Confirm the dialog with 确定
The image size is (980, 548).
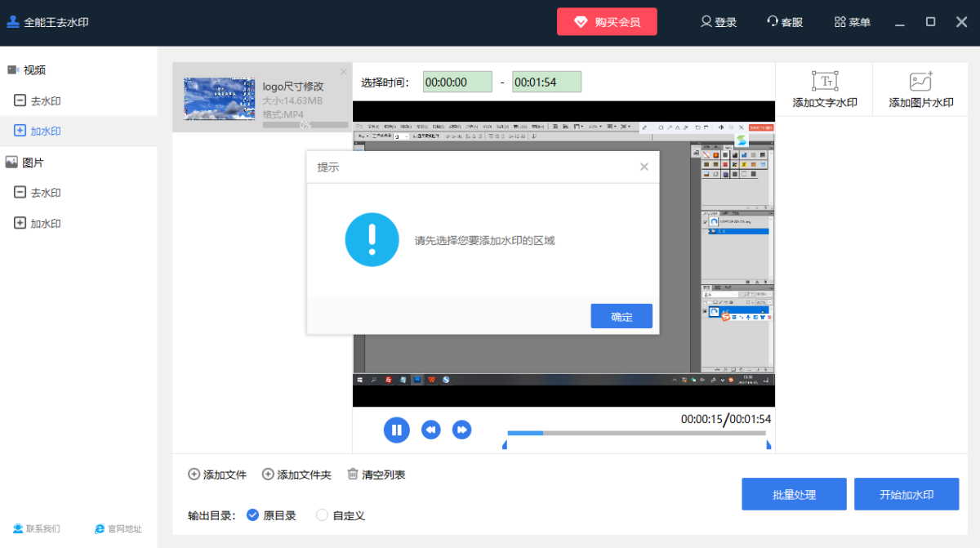coord(621,316)
